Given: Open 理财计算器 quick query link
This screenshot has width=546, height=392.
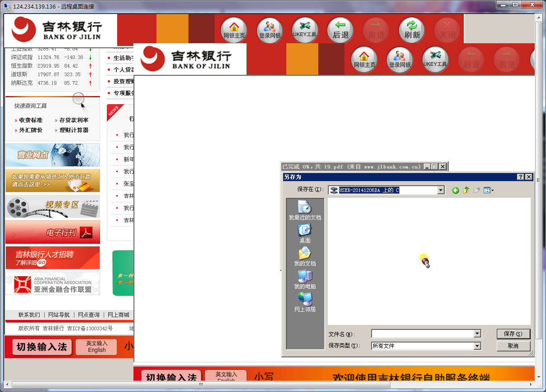Looking at the screenshot, I should pyautogui.click(x=74, y=130).
